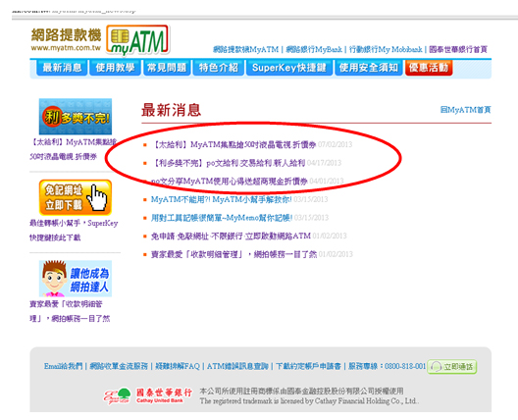Click the Email給我們 footer link
The height and width of the screenshot is (420, 518).
pyautogui.click(x=63, y=366)
